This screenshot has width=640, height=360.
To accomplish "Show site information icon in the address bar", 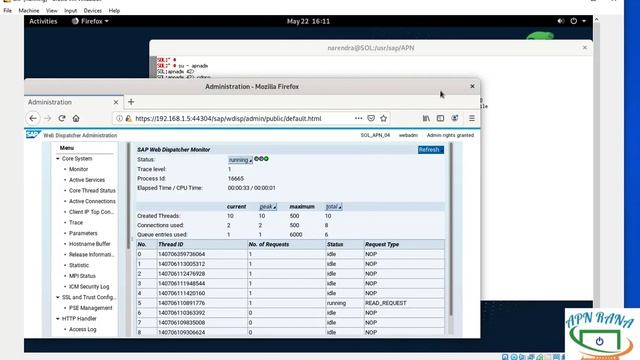I will tap(119, 118).
